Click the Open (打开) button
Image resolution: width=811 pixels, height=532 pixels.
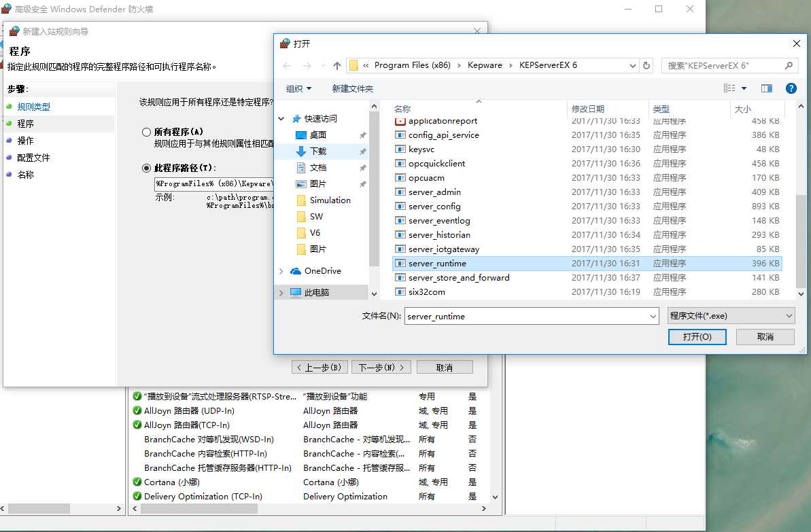click(x=697, y=337)
